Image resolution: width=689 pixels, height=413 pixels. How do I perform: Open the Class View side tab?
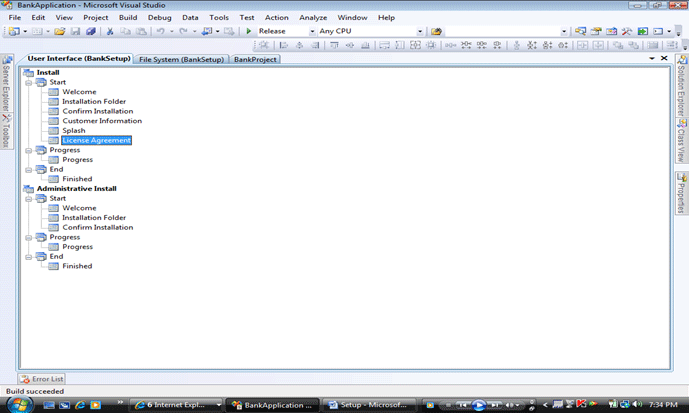682,141
